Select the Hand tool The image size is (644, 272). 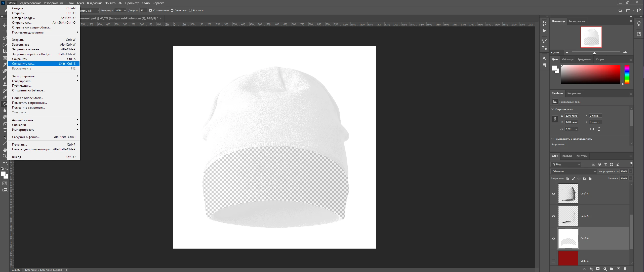(5, 150)
